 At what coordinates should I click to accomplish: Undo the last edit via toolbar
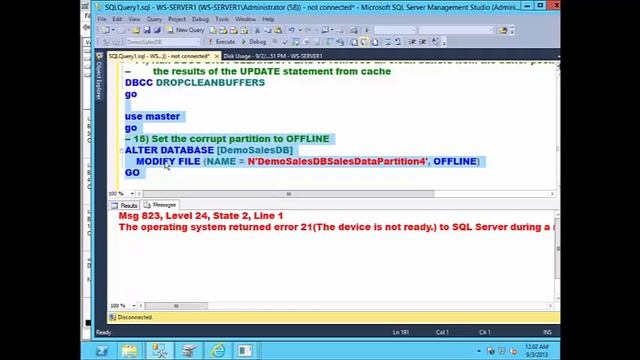pyautogui.click(x=291, y=30)
